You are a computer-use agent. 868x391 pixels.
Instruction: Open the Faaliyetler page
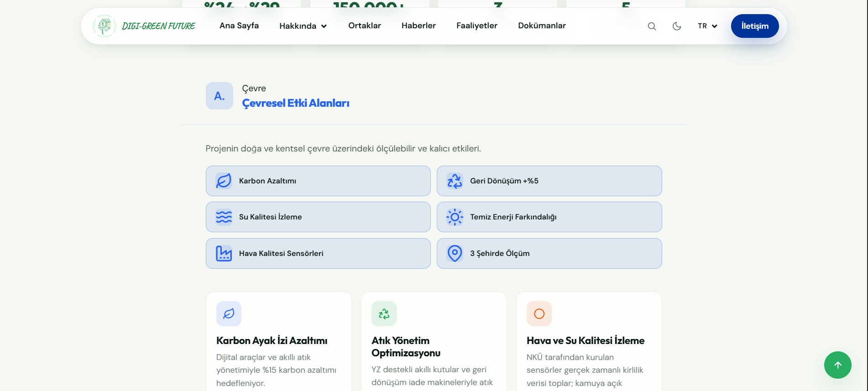coord(477,26)
